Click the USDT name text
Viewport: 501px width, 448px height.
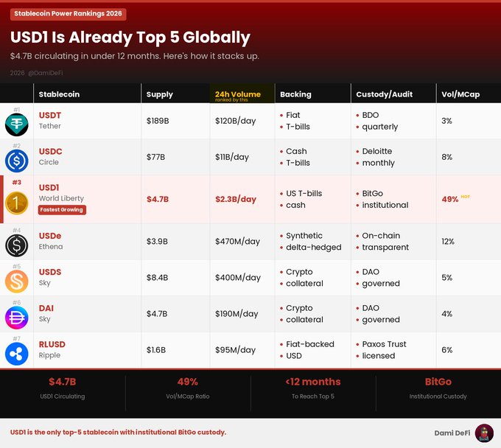click(50, 115)
